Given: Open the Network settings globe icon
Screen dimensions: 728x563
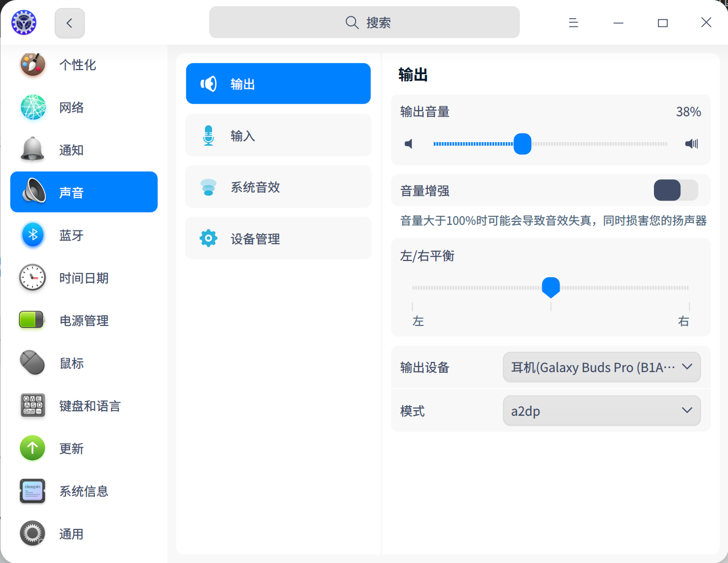Looking at the screenshot, I should point(33,107).
